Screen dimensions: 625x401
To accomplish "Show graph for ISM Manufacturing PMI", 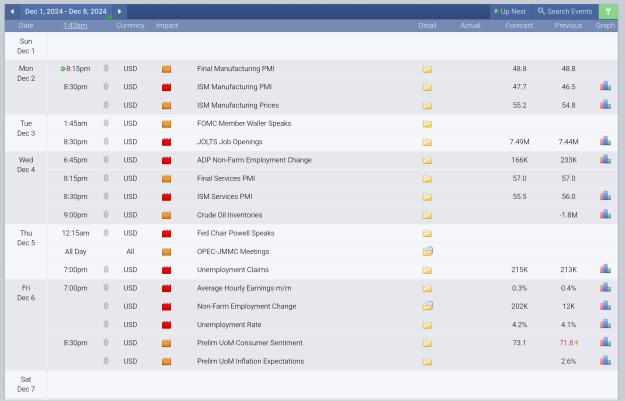I will [x=605, y=86].
